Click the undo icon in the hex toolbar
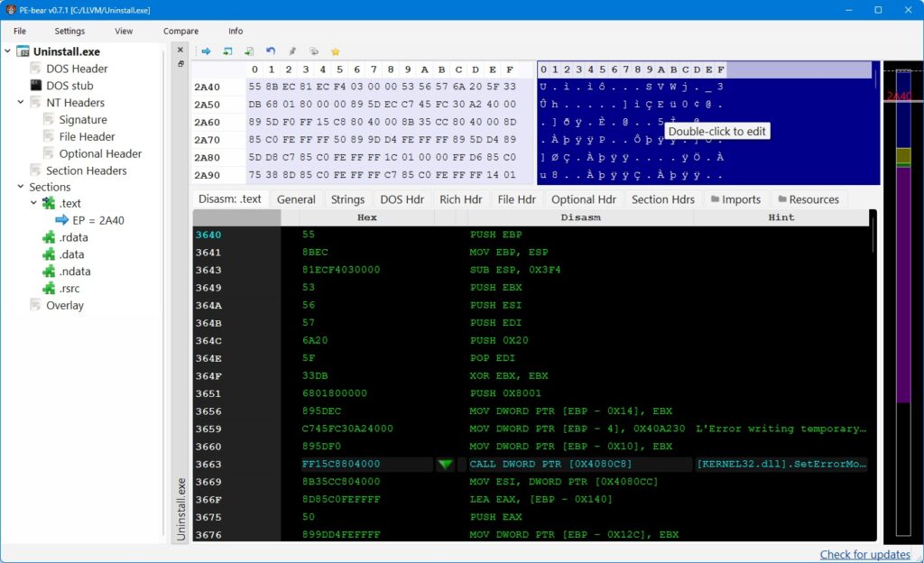The image size is (924, 563). (x=271, y=51)
